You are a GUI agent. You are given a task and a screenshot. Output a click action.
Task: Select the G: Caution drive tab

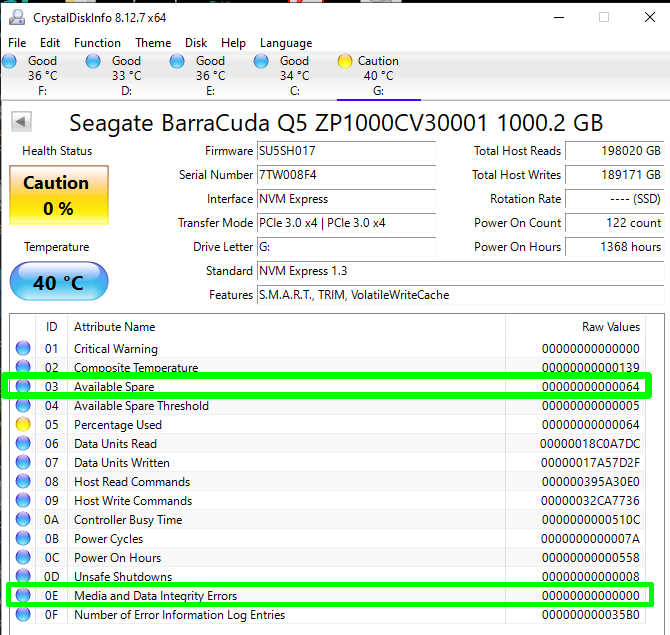pos(379,76)
